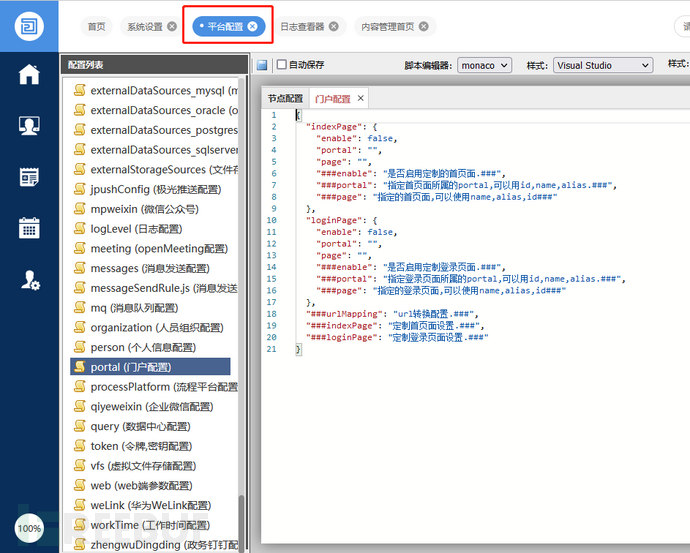Screen dimensions: 690x553
Task: Open the calendar grid sidebar icon
Action: [x=29, y=228]
